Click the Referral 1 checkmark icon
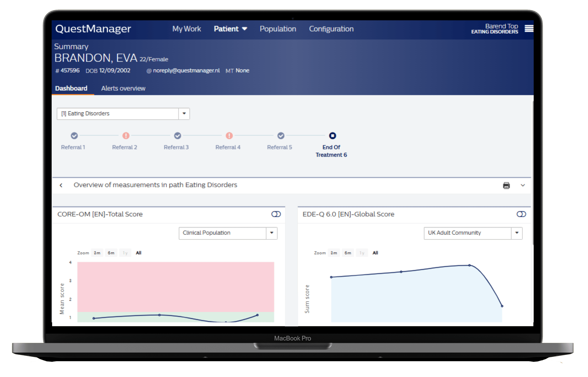Screen dimensions: 588x377 (74, 136)
